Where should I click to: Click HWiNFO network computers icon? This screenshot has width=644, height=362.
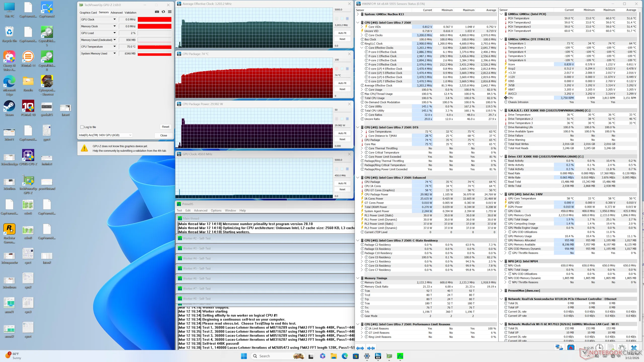(559, 347)
